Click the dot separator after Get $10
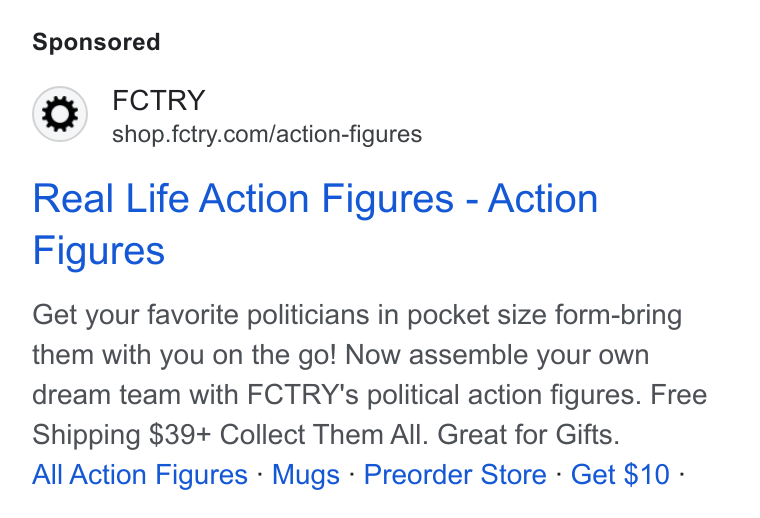 click(681, 474)
